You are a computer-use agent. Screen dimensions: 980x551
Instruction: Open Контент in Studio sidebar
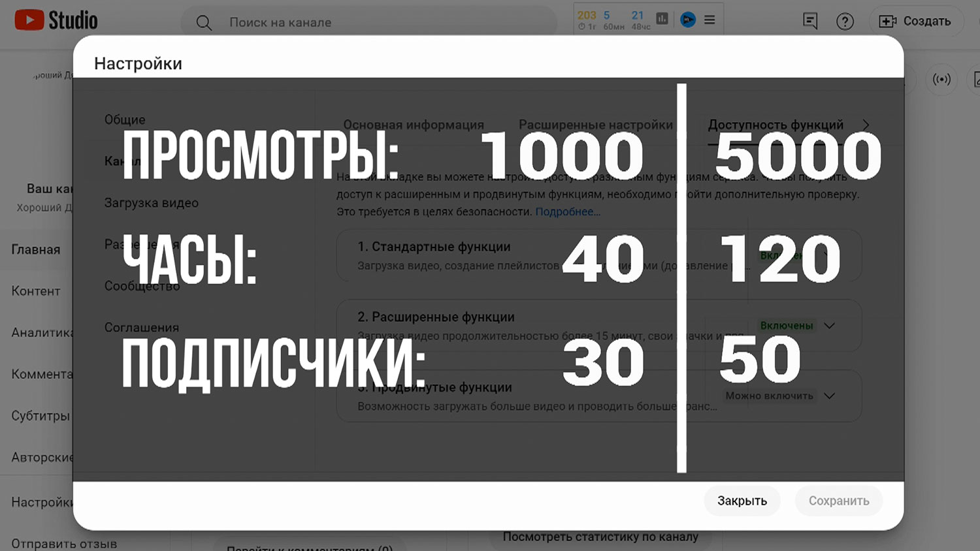coord(36,291)
